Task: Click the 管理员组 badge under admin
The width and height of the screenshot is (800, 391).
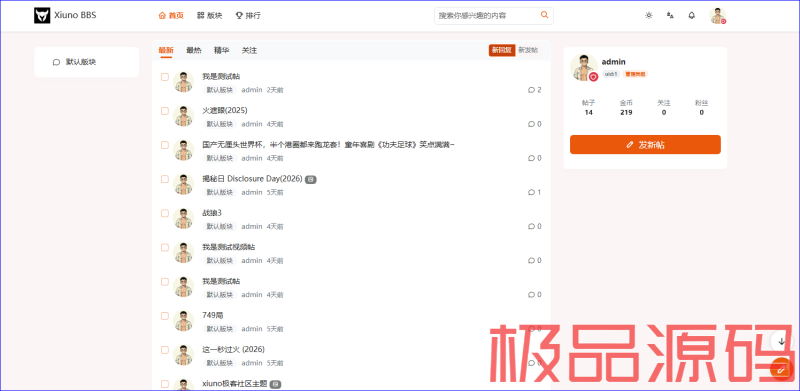Action: point(635,74)
